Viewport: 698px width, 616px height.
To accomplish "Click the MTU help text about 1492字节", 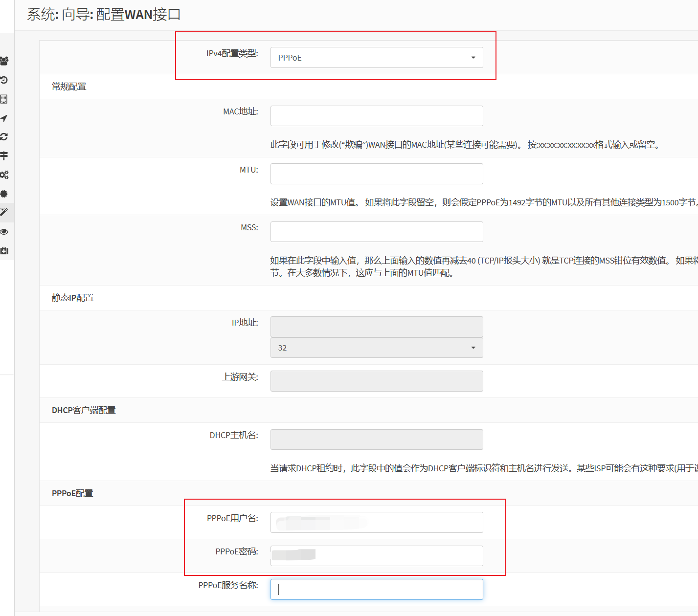I will [484, 202].
